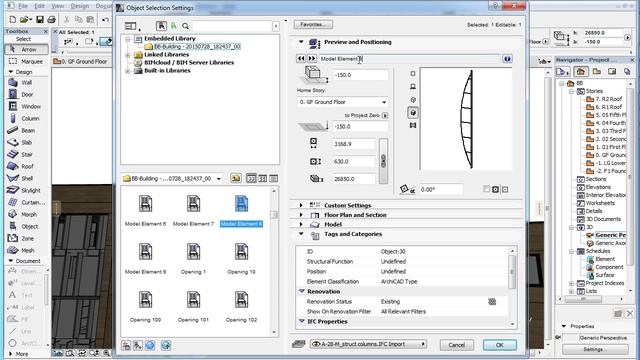The image size is (640, 360).
Task: Click the Cancel button
Action: point(457,345)
